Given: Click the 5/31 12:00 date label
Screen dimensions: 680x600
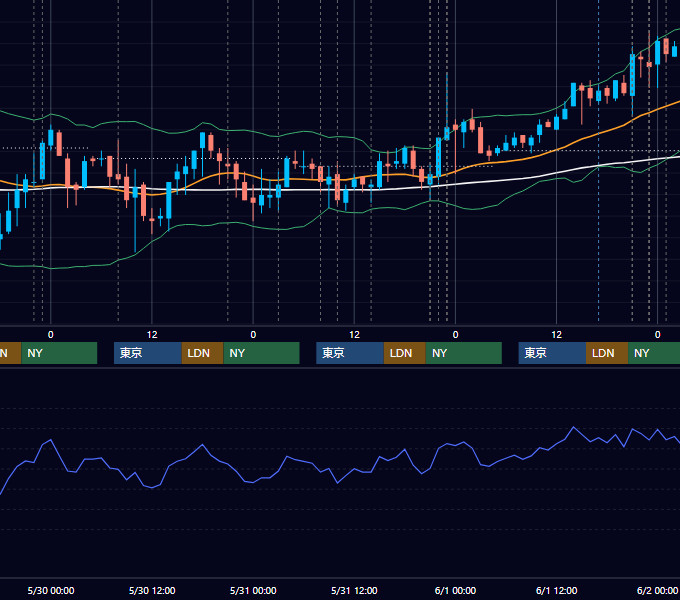Looking at the screenshot, I should 354,590.
